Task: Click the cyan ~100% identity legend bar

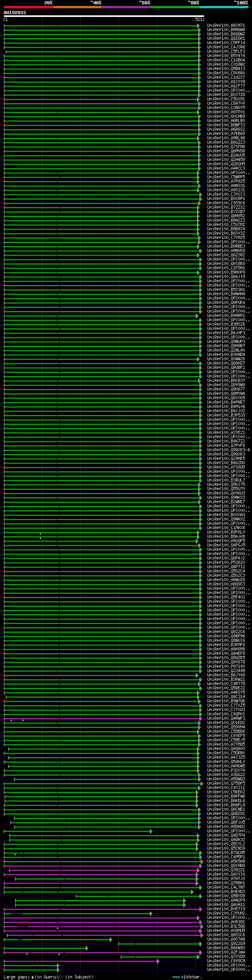Action: (x=224, y=7)
